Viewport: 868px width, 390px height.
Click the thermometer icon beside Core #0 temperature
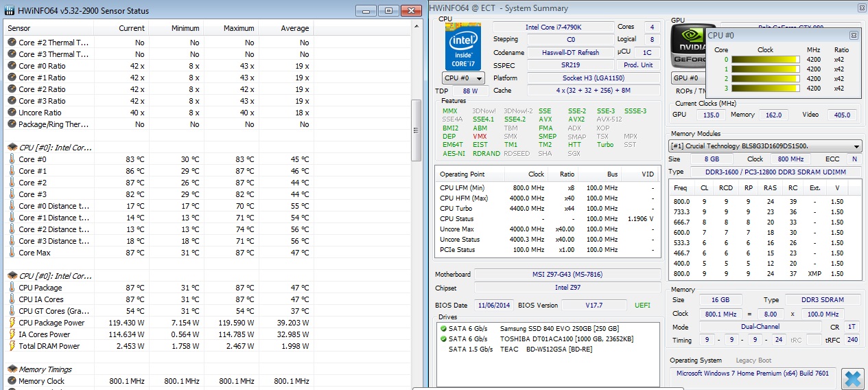coord(12,159)
